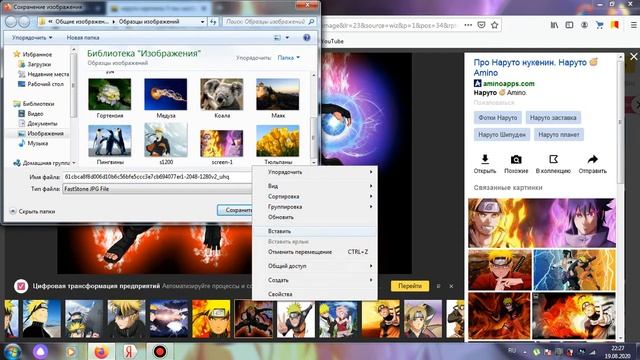Open the browser page actions three-dots icon

(x=468, y=25)
